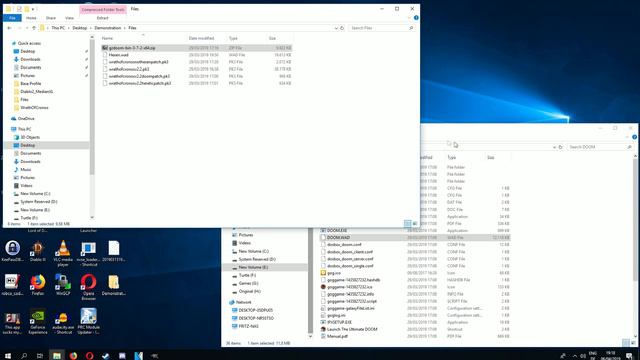Select Quick access in the navigation pane
The width and height of the screenshot is (640, 360).
[x=29, y=43]
